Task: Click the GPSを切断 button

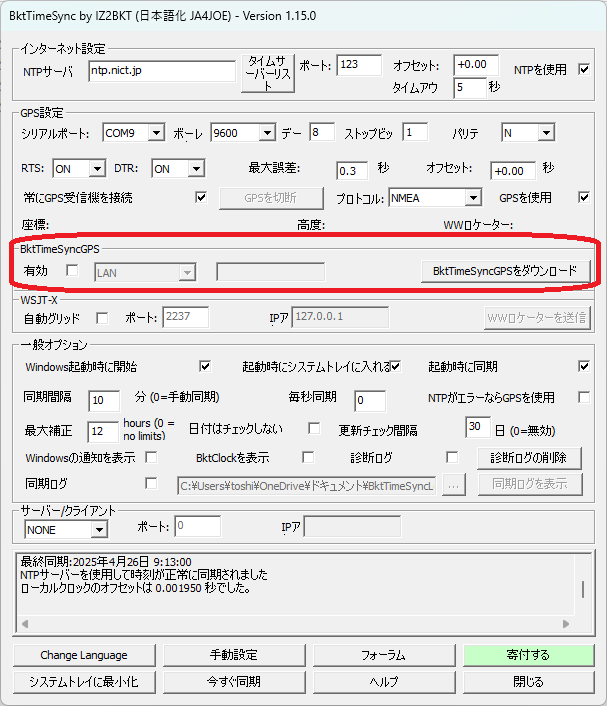Action: tap(271, 198)
